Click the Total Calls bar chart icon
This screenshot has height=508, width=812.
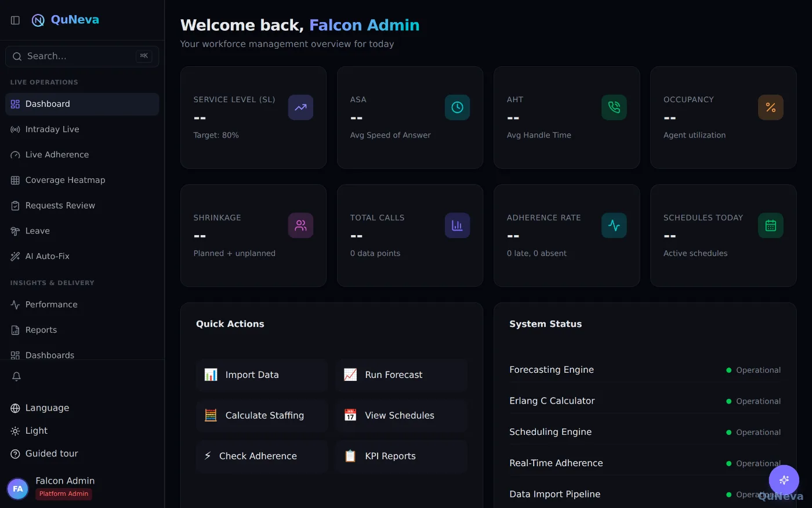(x=457, y=225)
